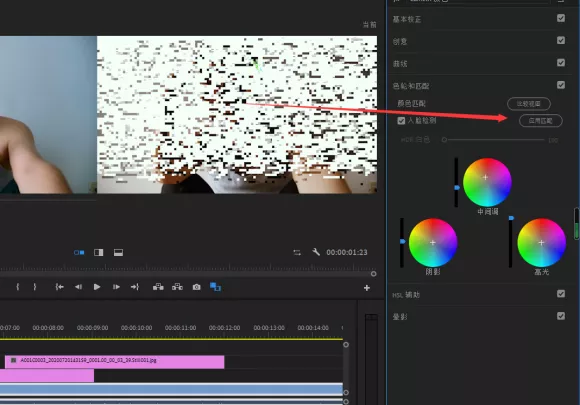Click the program monitor scrub bar end handle

(374, 274)
